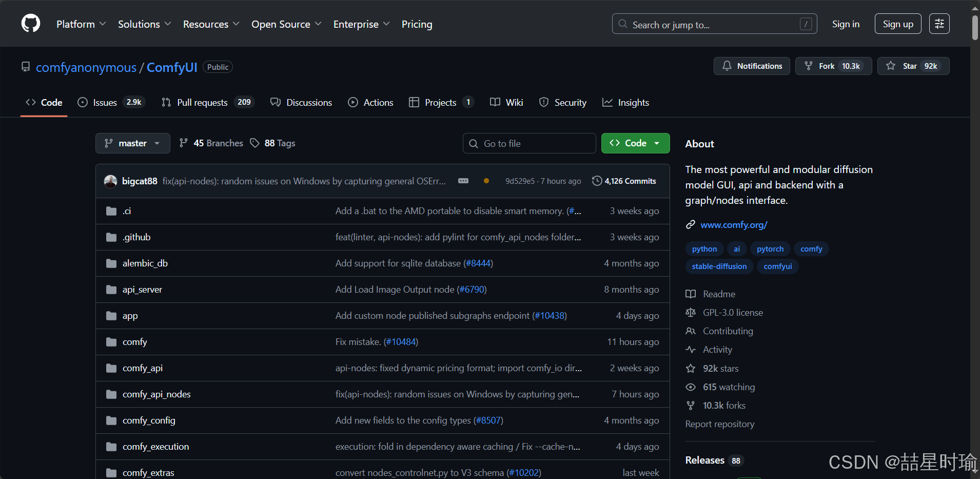Open the 4,126 Commits link

coord(624,181)
